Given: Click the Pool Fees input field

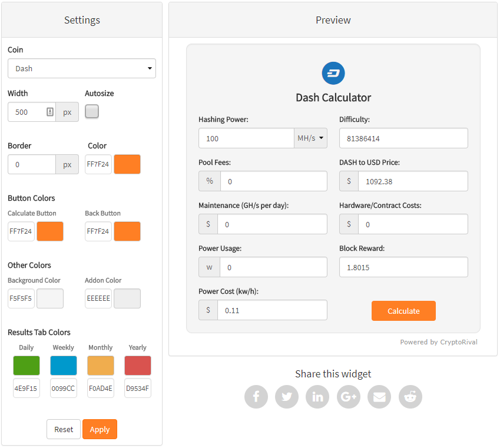Looking at the screenshot, I should [x=274, y=181].
